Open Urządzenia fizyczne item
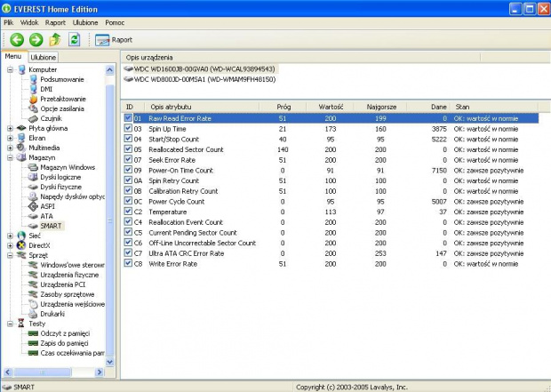This screenshot has width=551, height=392. tap(69, 275)
